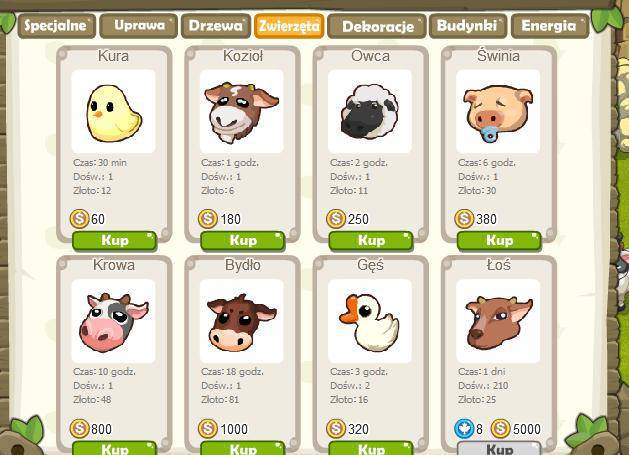Buy the Świnia with Kup button

[x=499, y=241]
